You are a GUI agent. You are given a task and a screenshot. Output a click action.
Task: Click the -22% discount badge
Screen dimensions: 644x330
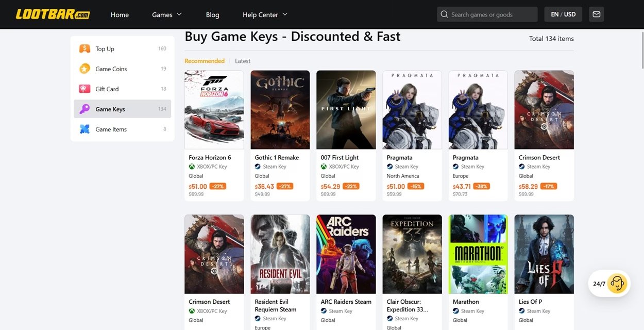351,186
